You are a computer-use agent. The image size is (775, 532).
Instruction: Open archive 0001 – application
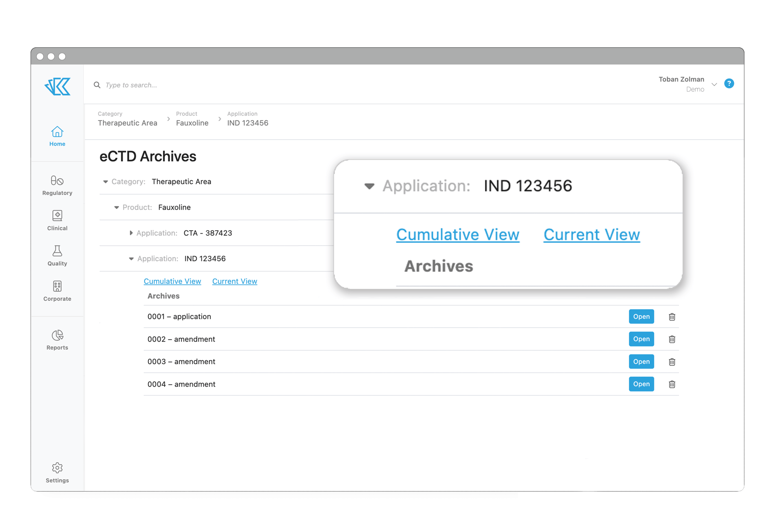tap(641, 316)
